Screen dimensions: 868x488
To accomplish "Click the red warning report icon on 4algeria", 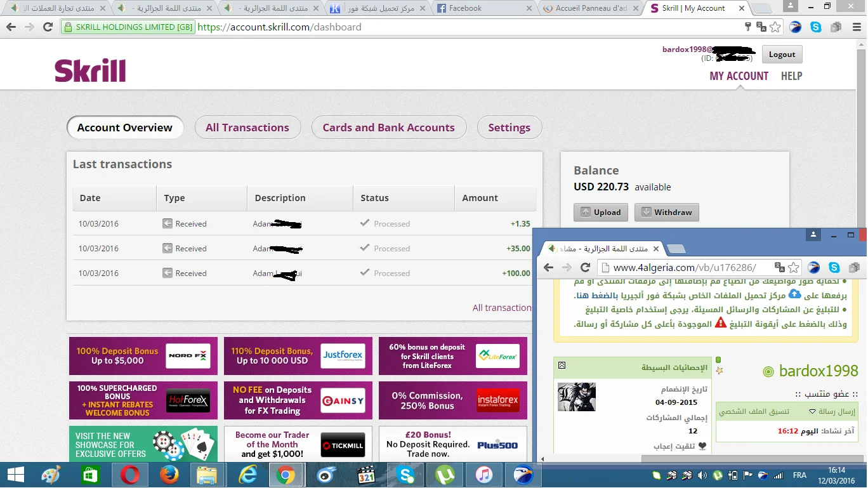I will tap(721, 323).
